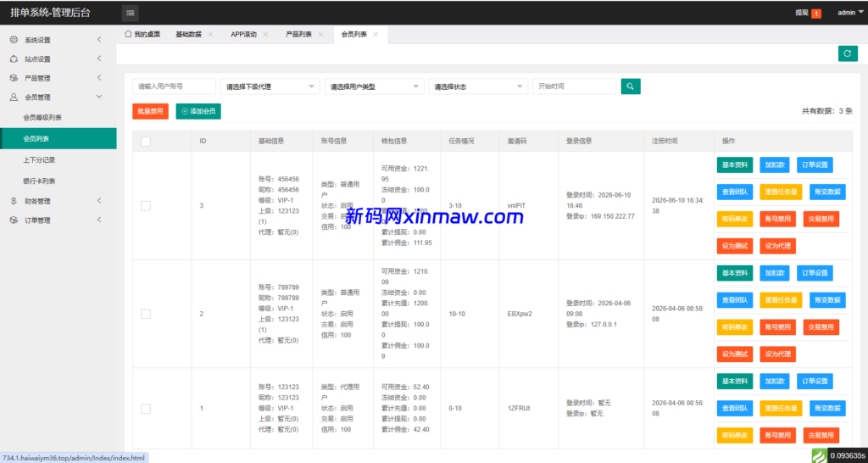Expand the 订单管理 menu chevron

(99, 220)
